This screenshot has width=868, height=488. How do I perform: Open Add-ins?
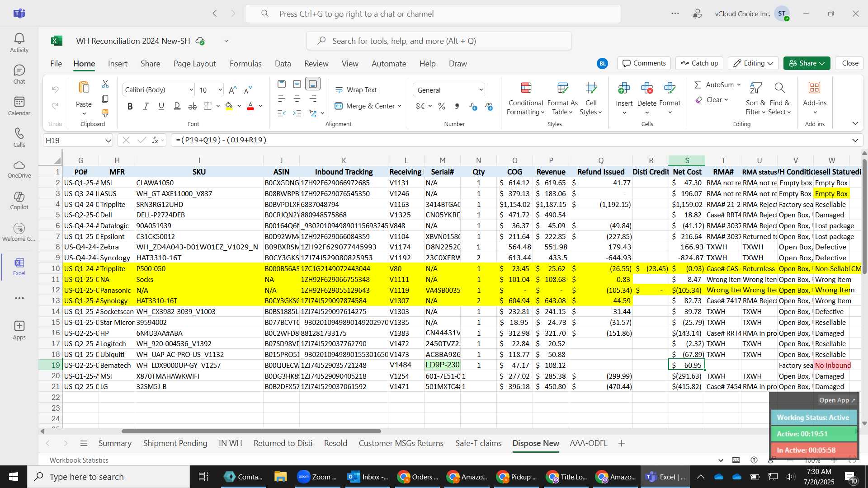pos(815,99)
